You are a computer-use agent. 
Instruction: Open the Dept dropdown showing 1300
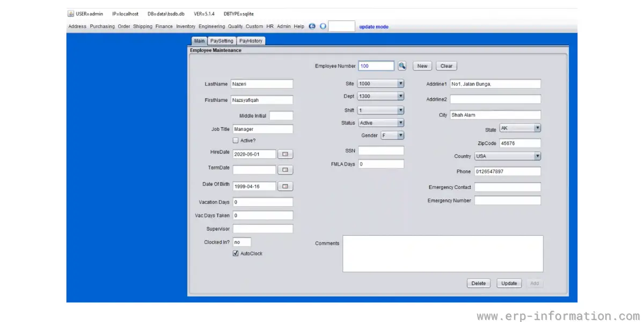tap(380, 96)
